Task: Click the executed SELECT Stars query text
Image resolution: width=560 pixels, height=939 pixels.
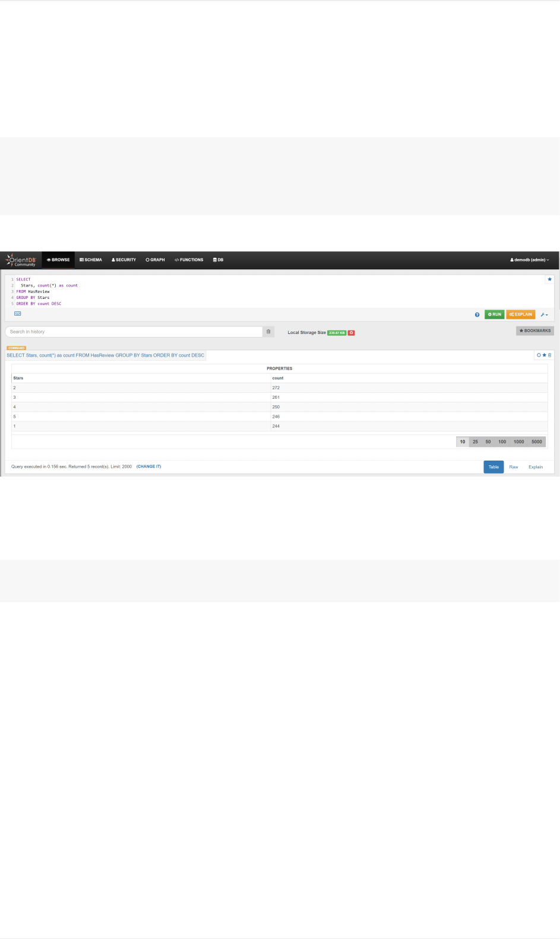Action: 106,355
